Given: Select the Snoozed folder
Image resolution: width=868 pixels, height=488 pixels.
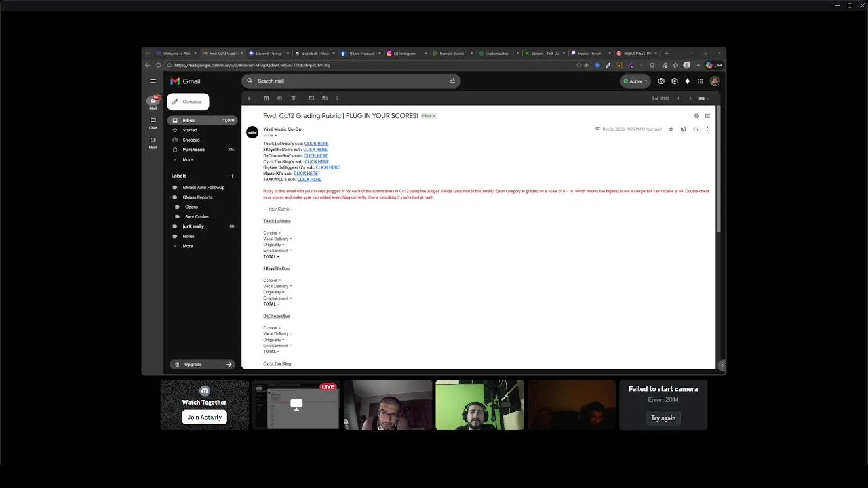Looking at the screenshot, I should [202, 140].
